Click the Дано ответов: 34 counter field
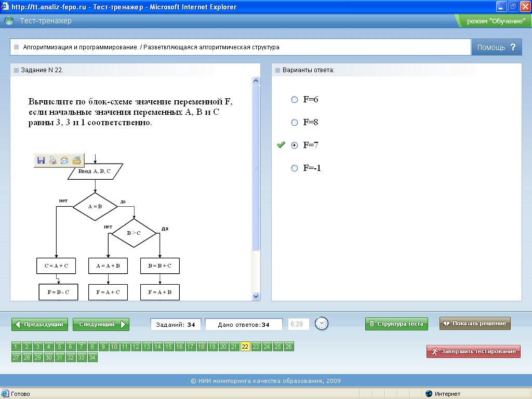 tap(244, 324)
